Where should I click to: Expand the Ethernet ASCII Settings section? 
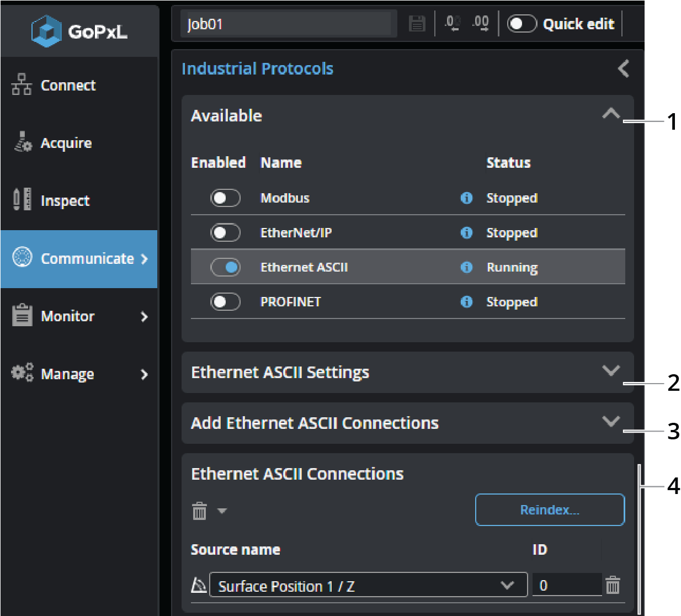point(610,371)
